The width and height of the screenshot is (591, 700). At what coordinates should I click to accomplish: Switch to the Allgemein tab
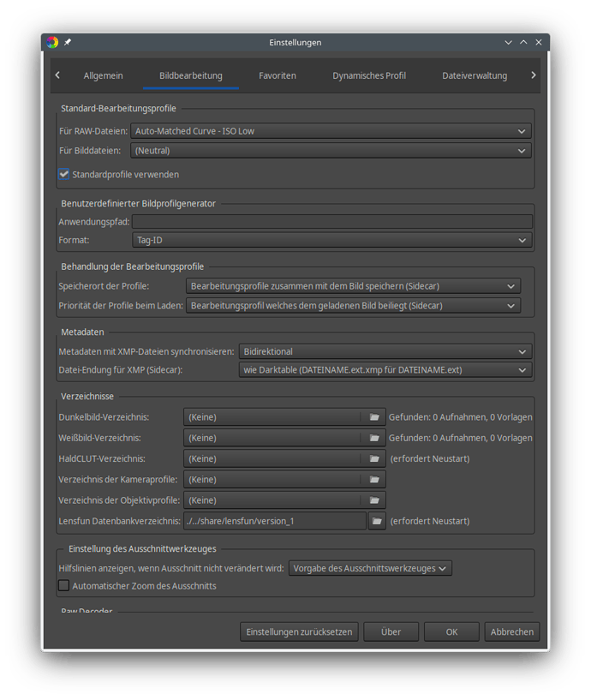pos(103,75)
